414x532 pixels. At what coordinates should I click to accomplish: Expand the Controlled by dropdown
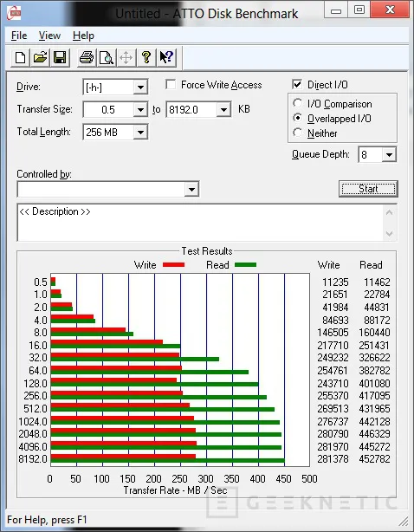click(191, 190)
